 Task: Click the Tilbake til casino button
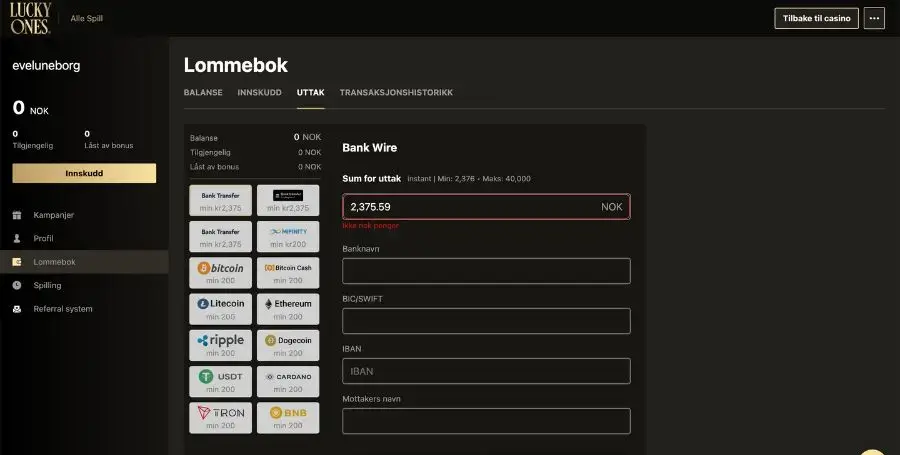(x=816, y=18)
